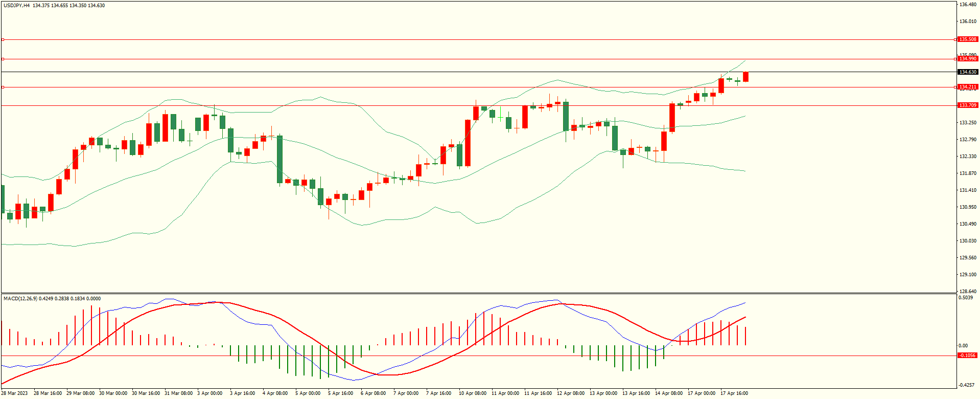Select the 133.709 red price tag
The height and width of the screenshot is (399, 980).
tap(968, 105)
